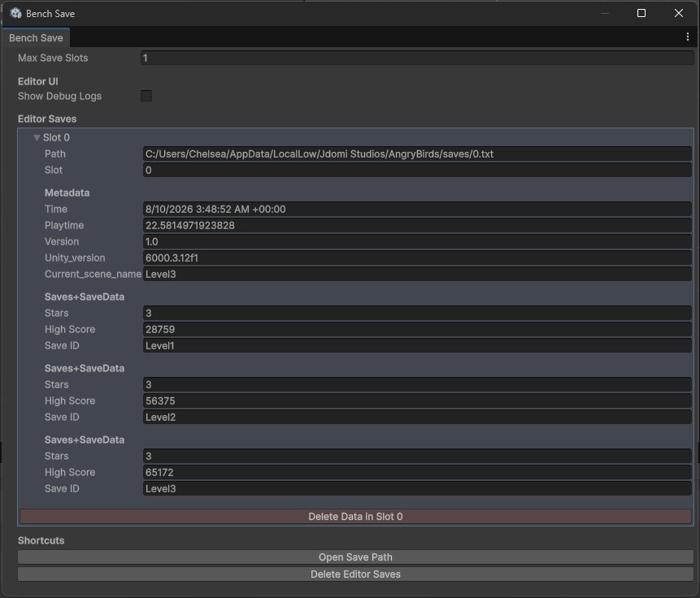Click the High Score field 28759
700x598 pixels.
point(417,329)
